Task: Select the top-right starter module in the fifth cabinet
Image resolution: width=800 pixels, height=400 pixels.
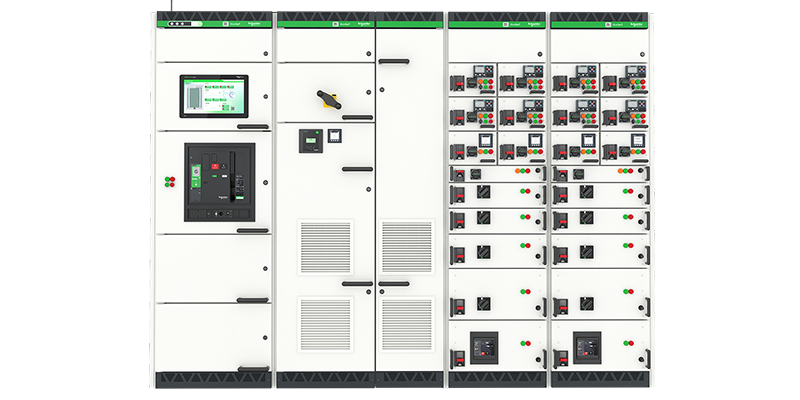Action: [x=624, y=79]
